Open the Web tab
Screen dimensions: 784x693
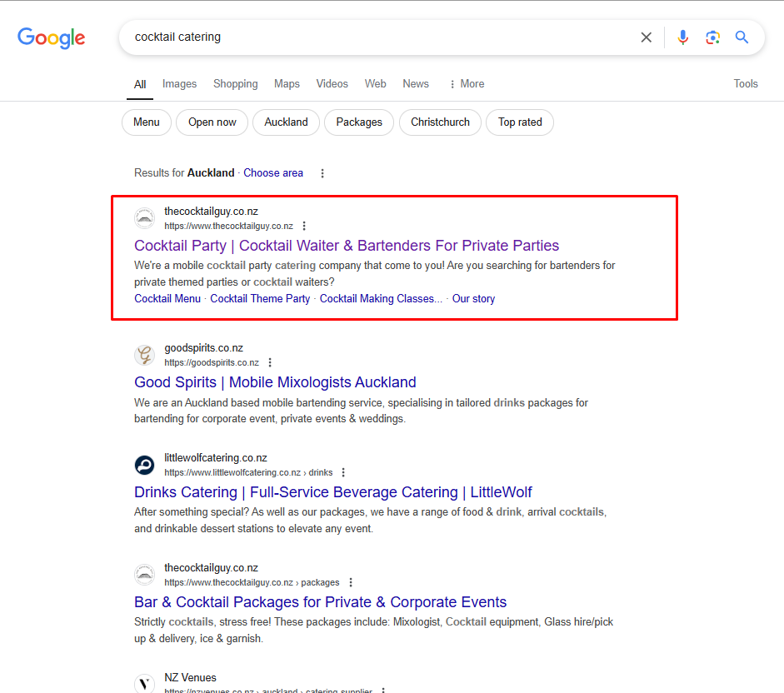click(376, 83)
